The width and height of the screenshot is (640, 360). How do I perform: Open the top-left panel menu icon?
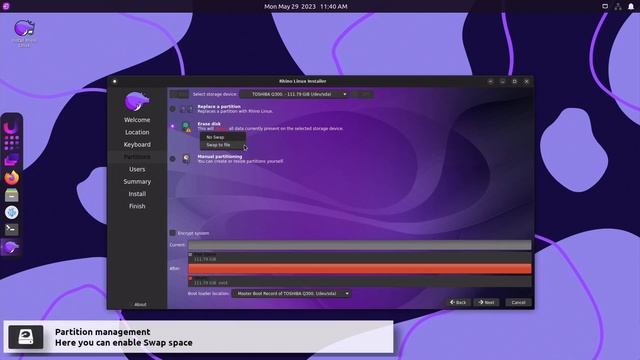pos(6,6)
